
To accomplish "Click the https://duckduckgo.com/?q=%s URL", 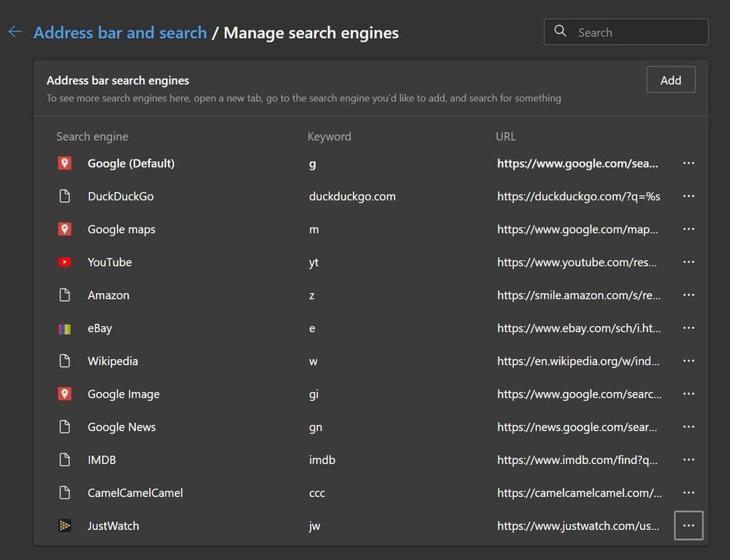I will click(x=579, y=197).
